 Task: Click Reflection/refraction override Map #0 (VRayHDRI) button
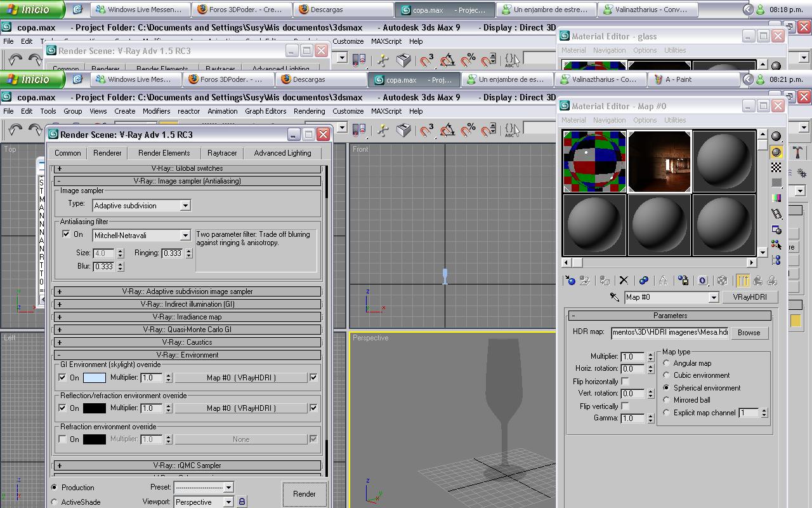[x=241, y=408]
